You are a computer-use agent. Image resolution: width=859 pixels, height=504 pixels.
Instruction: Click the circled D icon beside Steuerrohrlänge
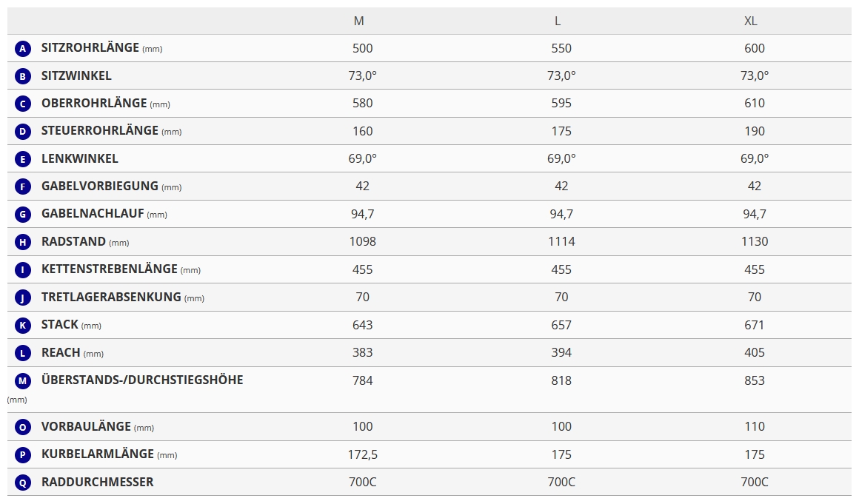pos(23,132)
